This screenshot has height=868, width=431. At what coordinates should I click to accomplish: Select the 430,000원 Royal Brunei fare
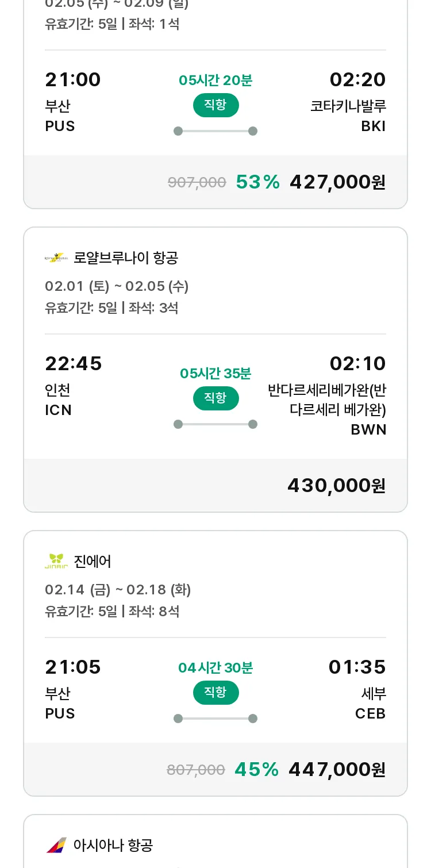(336, 486)
